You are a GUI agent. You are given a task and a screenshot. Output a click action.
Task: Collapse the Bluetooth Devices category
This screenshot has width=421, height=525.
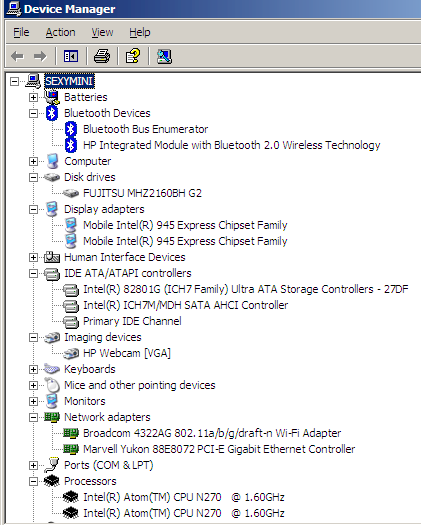(33, 114)
